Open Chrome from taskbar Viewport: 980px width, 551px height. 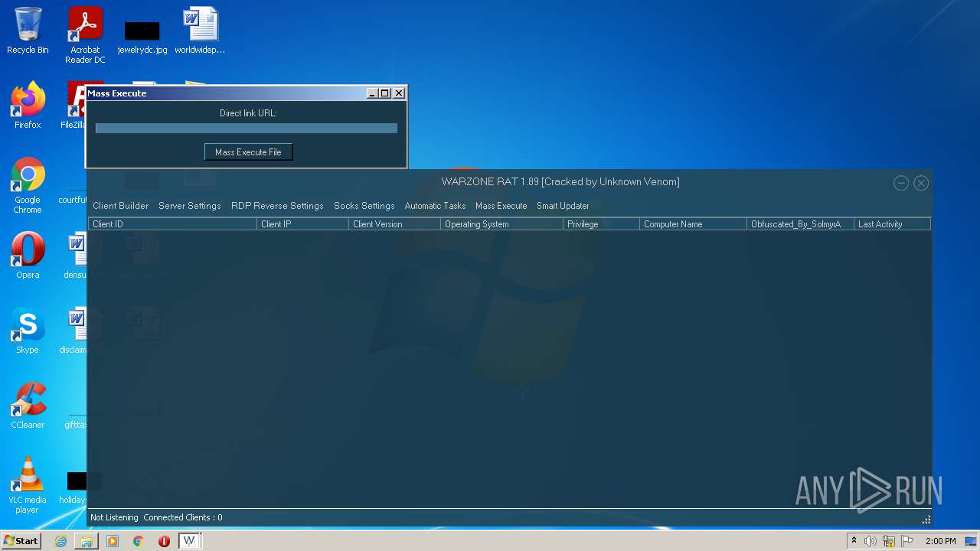point(138,541)
